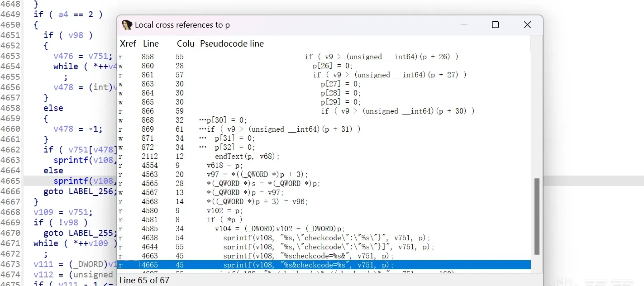This screenshot has width=644, height=286.
Task: Select the xref row endText(p, v68);
Action: 324,156
